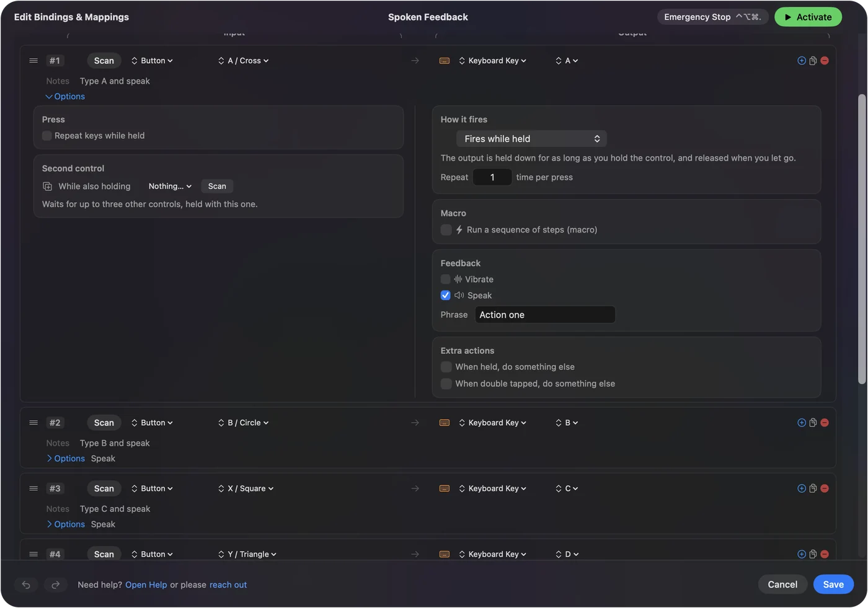
Task: Uncheck the Speak feedback checkbox
Action: [446, 296]
